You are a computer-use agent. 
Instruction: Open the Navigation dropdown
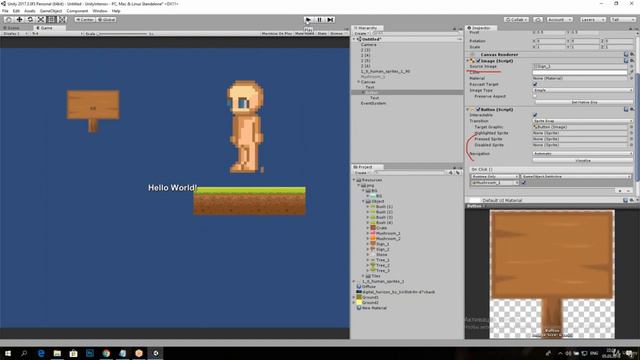[x=583, y=153]
